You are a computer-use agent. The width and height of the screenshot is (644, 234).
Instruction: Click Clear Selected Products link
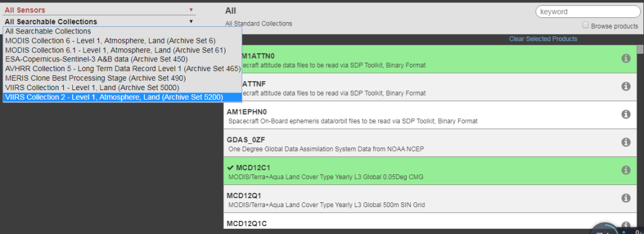[x=543, y=39]
